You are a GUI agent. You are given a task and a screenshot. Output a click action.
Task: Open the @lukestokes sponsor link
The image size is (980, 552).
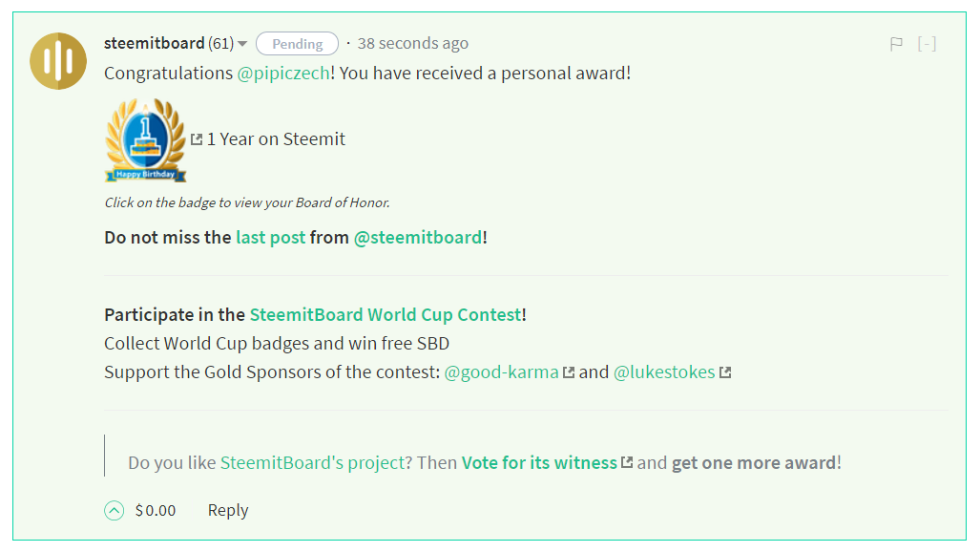point(664,372)
